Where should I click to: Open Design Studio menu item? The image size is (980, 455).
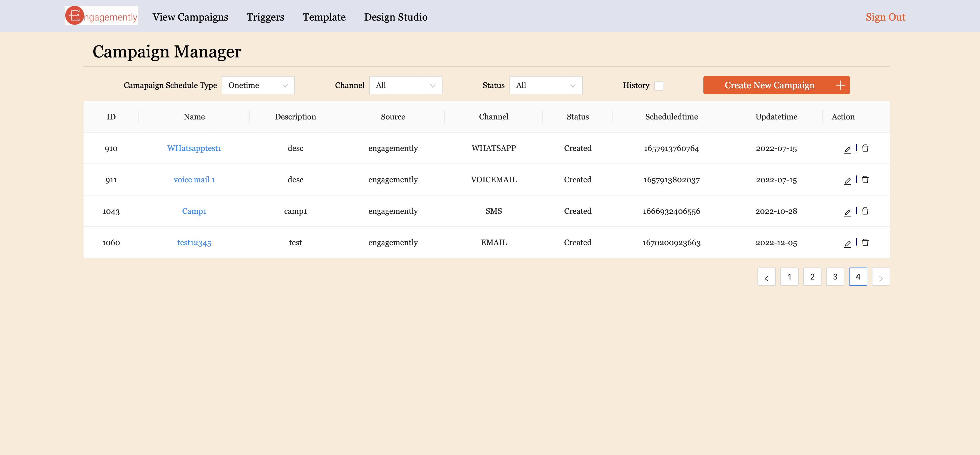coord(396,17)
